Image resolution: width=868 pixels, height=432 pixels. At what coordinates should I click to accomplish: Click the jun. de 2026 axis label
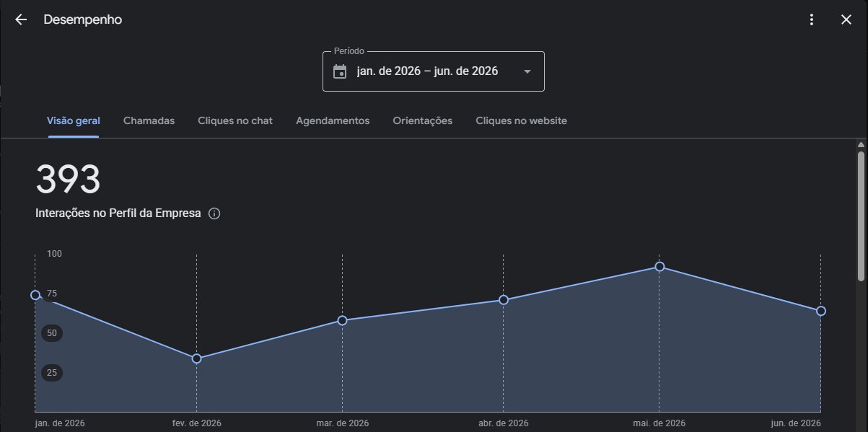[796, 423]
